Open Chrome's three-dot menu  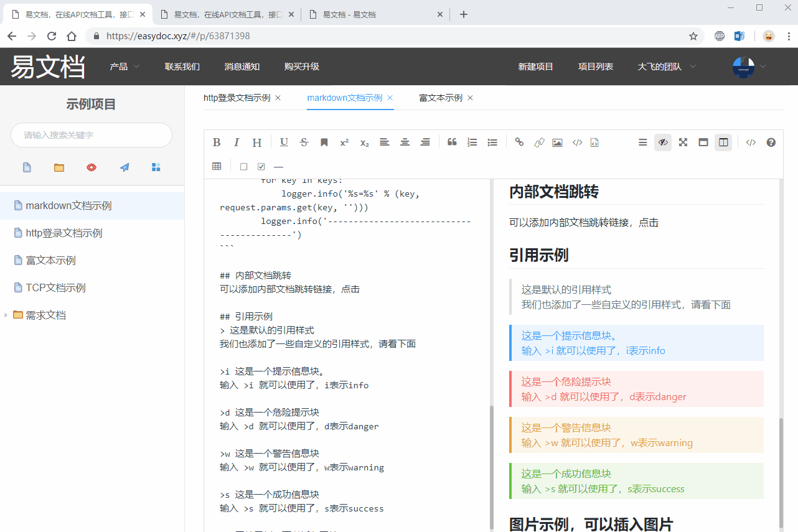788,36
